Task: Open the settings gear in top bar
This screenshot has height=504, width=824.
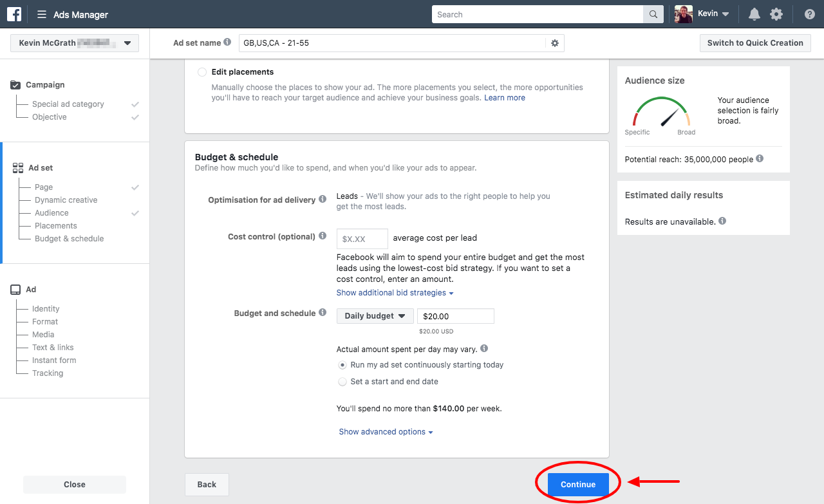Action: [776, 15]
